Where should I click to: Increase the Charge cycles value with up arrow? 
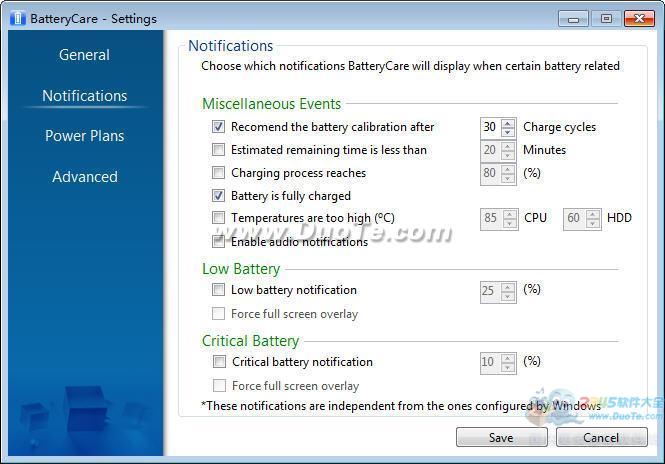(x=508, y=123)
